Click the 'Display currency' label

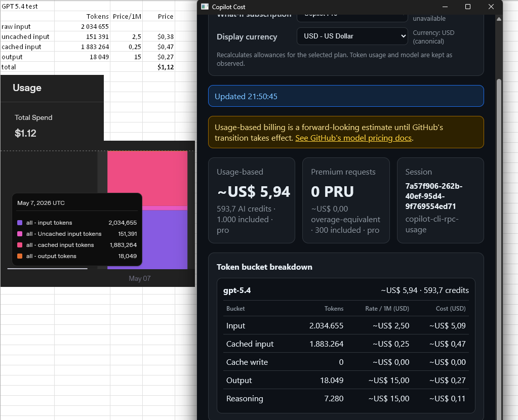(247, 36)
